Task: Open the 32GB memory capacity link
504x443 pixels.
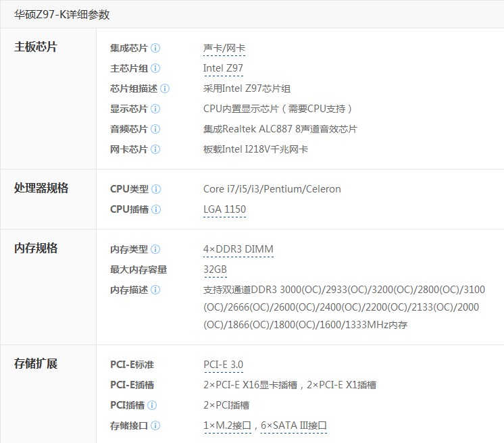Action: (x=215, y=269)
